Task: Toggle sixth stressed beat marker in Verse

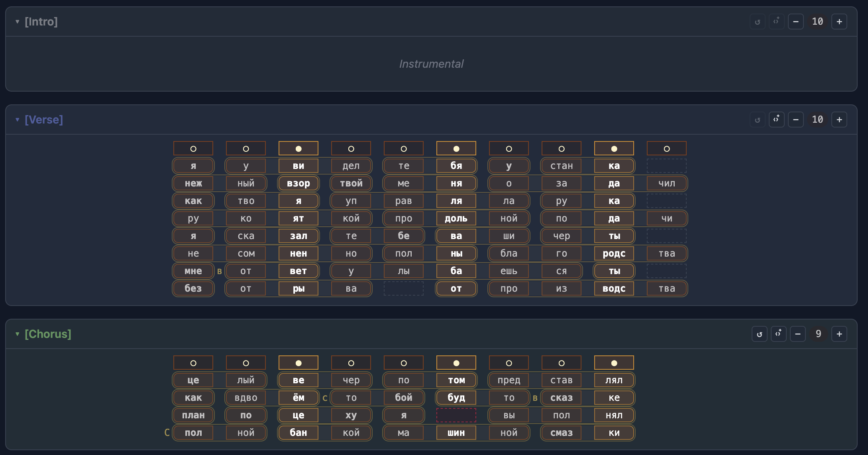Action: (x=456, y=149)
